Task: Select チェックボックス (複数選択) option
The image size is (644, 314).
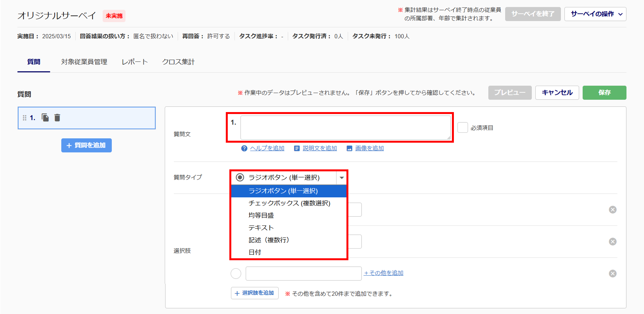Action: pos(289,203)
